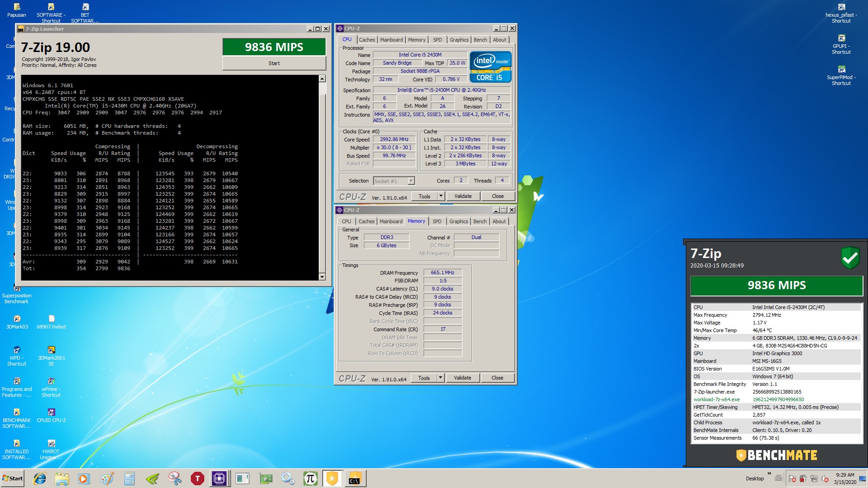Click Tools button in top CPU-Z
This screenshot has height=488, width=868.
tap(425, 196)
